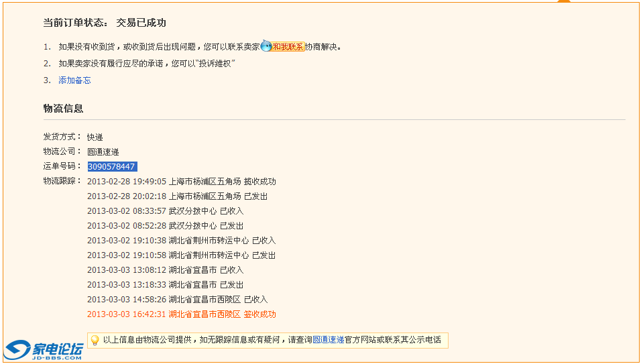Image resolution: width=643 pixels, height=364 pixels.
Task: Select tracking row 14:58:26 西陵区 已收入
Action: pyautogui.click(x=177, y=300)
